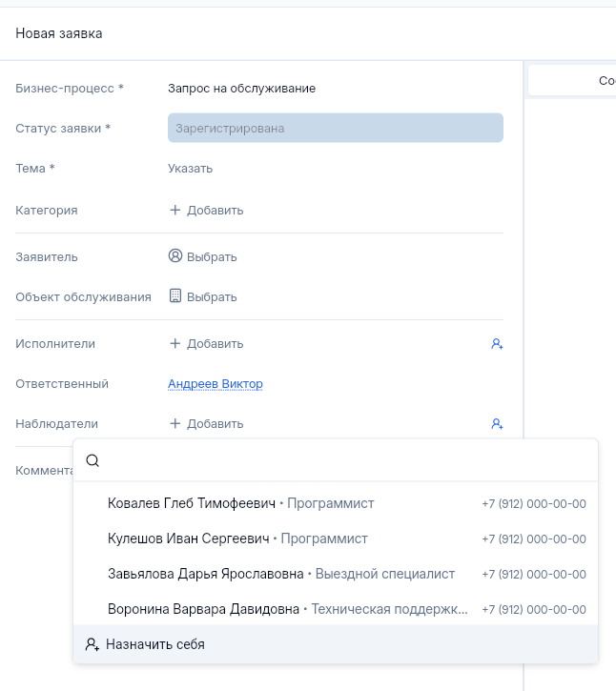The image size is (616, 691).
Task: Choose Завьялова Дарья Ярославовна from list
Action: [x=205, y=574]
